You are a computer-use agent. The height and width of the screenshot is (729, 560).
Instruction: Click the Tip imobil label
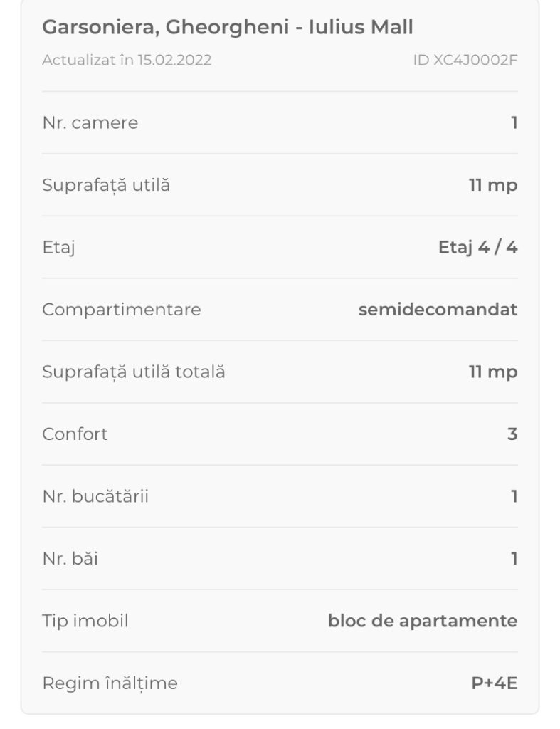click(x=85, y=621)
